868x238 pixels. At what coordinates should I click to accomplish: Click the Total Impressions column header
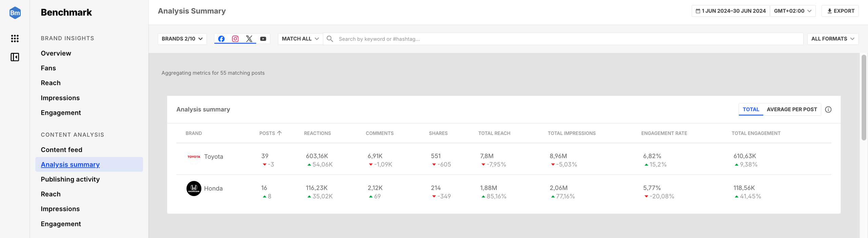572,133
